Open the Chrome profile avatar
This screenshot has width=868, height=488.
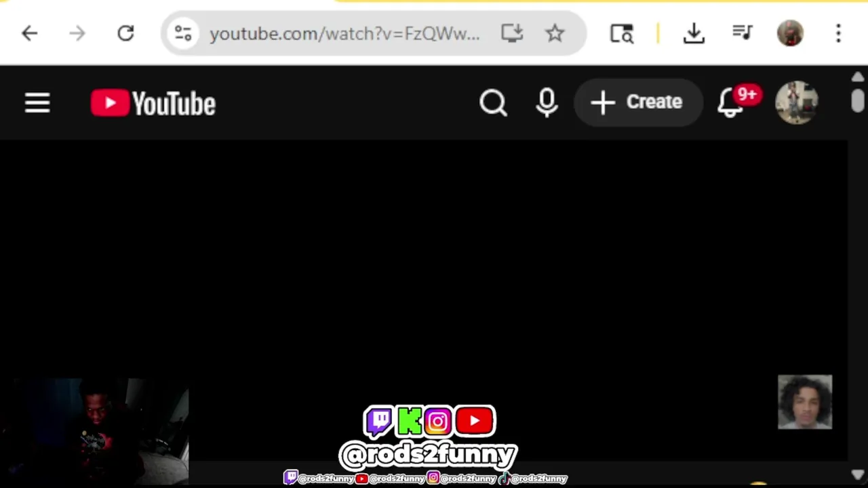coord(790,33)
